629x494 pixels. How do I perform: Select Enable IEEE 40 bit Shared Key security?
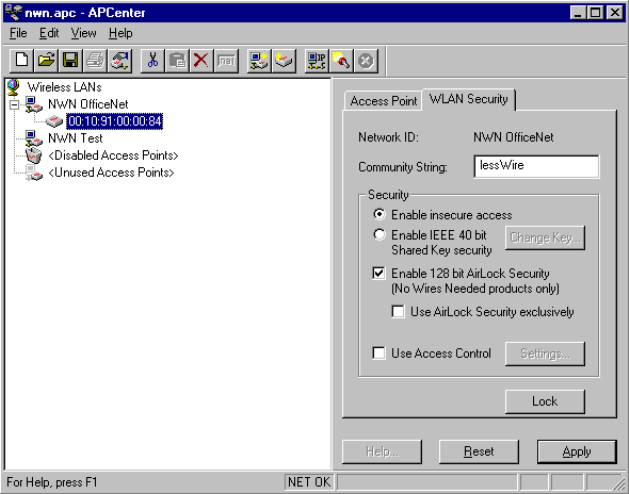click(x=379, y=234)
